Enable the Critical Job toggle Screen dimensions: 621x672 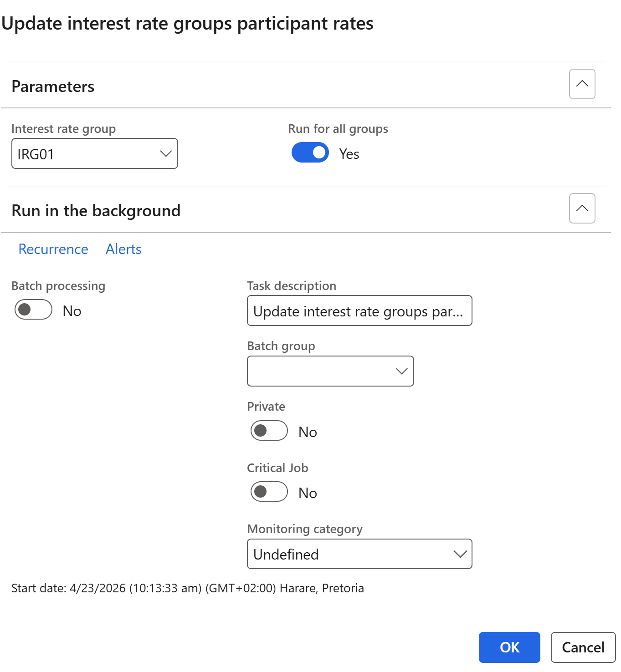click(x=269, y=492)
